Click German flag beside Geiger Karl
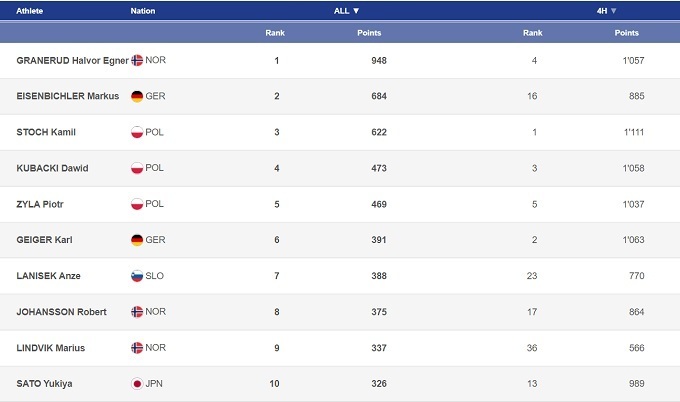This screenshot has height=402, width=680. (137, 240)
